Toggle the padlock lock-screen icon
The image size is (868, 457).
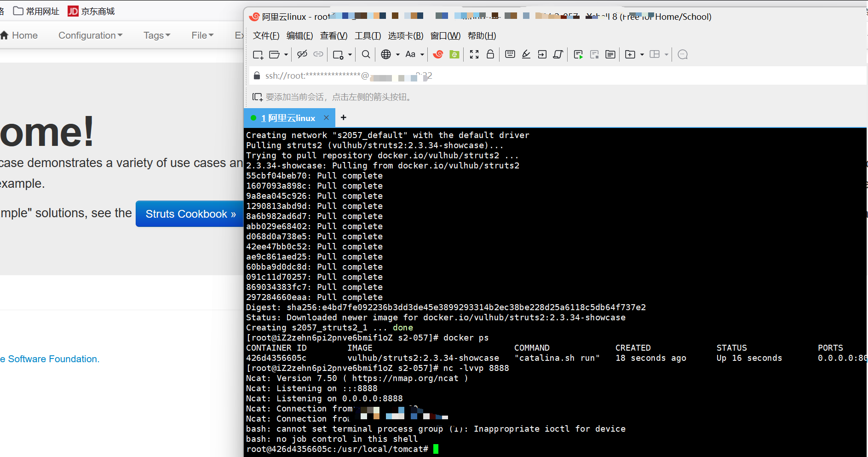tap(490, 54)
